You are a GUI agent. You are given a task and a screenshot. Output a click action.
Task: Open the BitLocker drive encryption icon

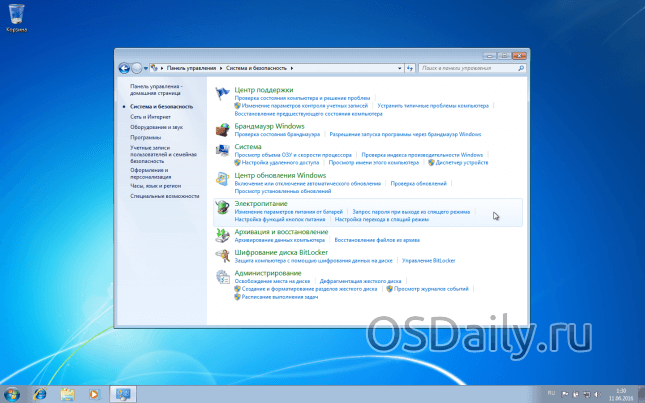click(x=222, y=256)
